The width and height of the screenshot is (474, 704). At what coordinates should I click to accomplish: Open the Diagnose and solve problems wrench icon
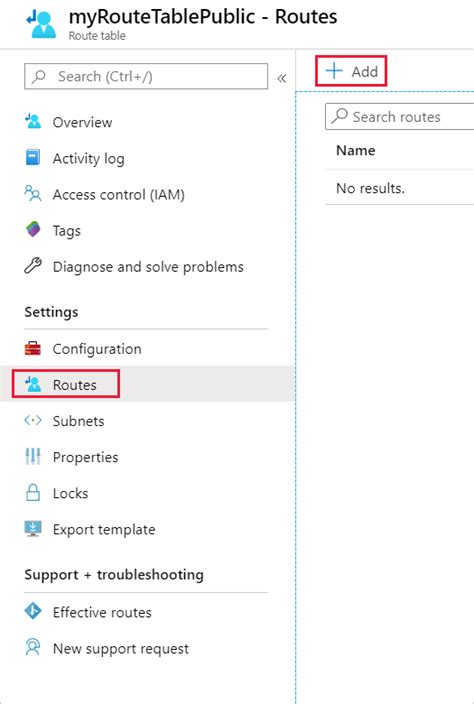coord(33,266)
